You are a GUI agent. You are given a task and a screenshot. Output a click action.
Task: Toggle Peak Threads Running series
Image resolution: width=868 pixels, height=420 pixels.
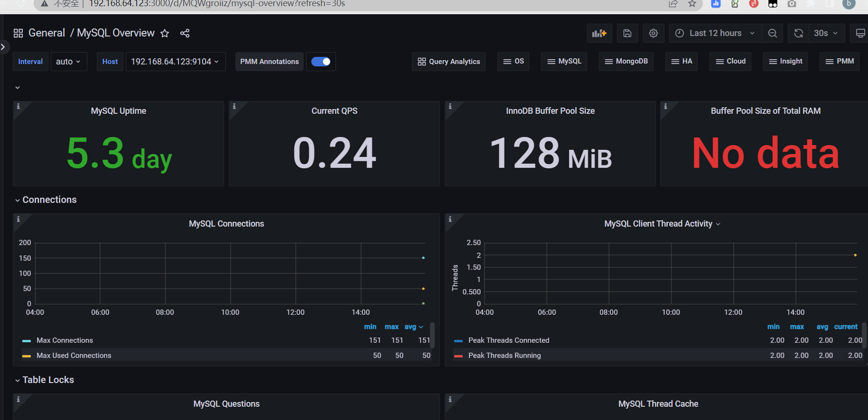pos(504,356)
